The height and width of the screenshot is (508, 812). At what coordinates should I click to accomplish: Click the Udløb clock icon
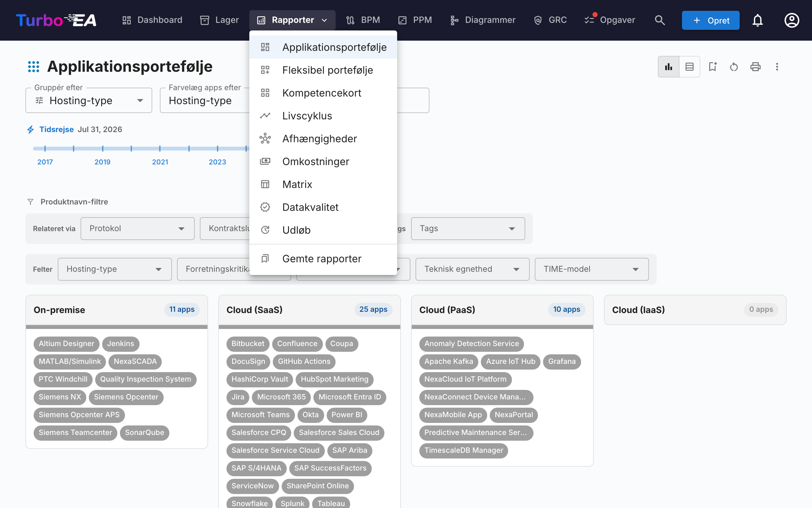tap(265, 230)
